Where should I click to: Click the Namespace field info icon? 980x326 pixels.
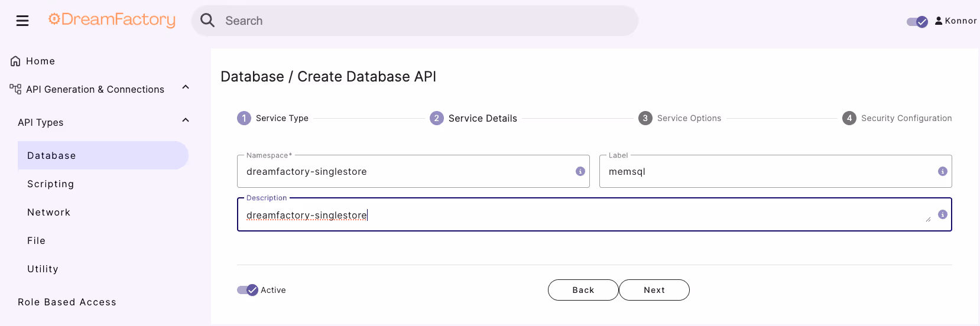(x=580, y=171)
